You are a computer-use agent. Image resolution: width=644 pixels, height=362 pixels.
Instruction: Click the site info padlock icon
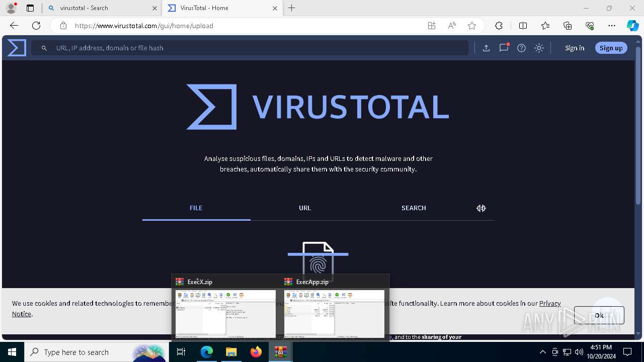(x=63, y=26)
